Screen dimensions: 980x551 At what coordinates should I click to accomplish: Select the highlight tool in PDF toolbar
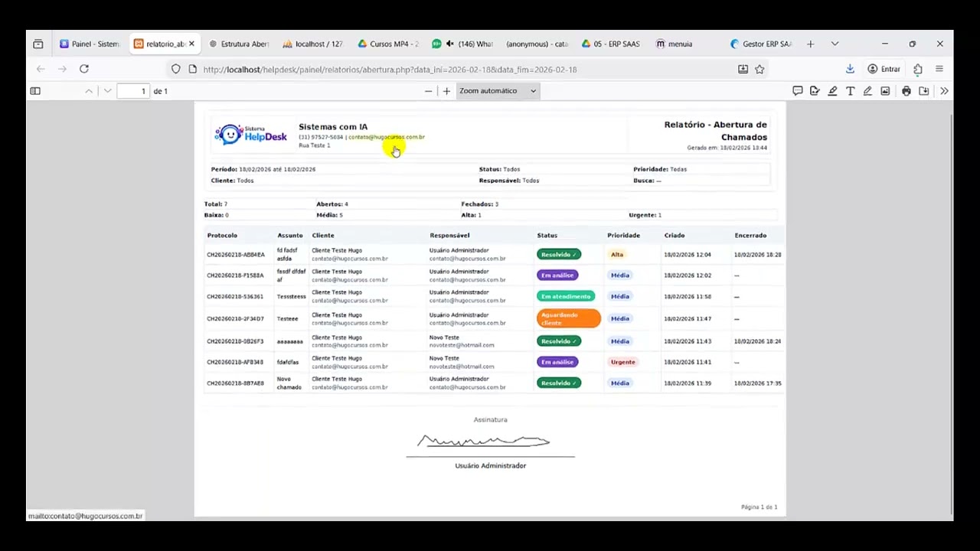click(832, 91)
